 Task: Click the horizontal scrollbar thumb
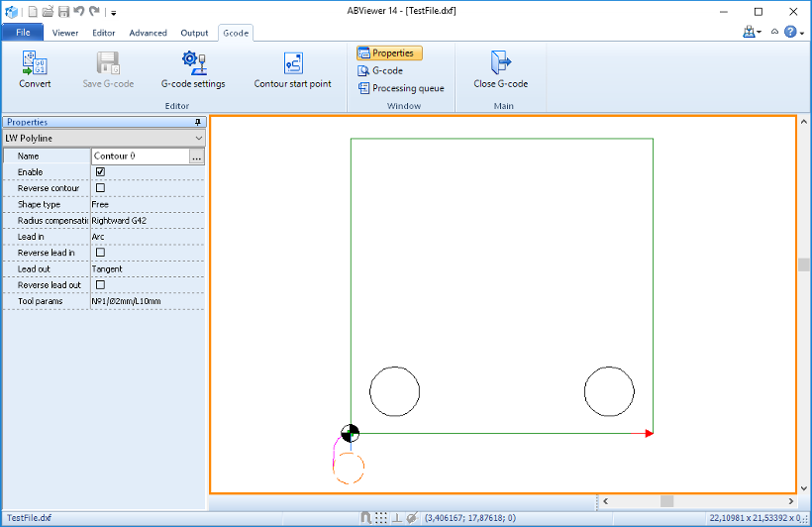[x=667, y=501]
